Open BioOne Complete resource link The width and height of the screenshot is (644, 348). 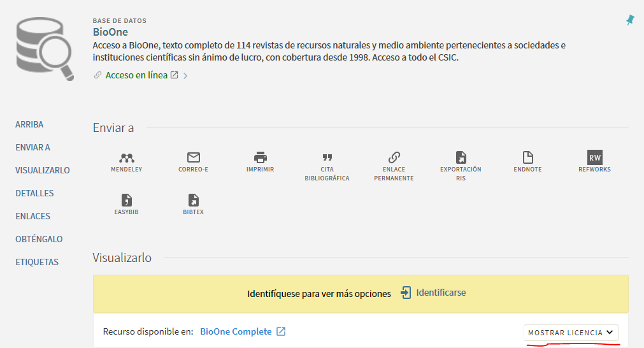236,331
